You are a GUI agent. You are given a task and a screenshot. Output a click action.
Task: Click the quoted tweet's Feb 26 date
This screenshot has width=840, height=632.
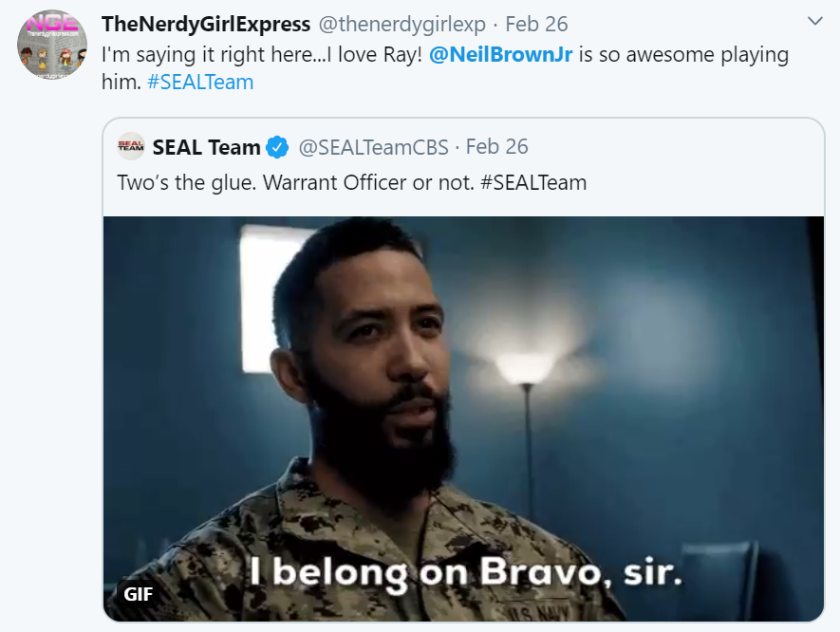tap(497, 147)
